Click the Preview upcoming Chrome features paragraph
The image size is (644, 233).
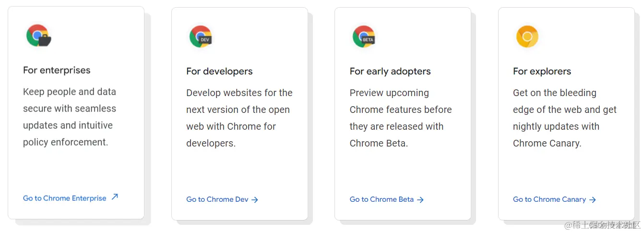401,118
